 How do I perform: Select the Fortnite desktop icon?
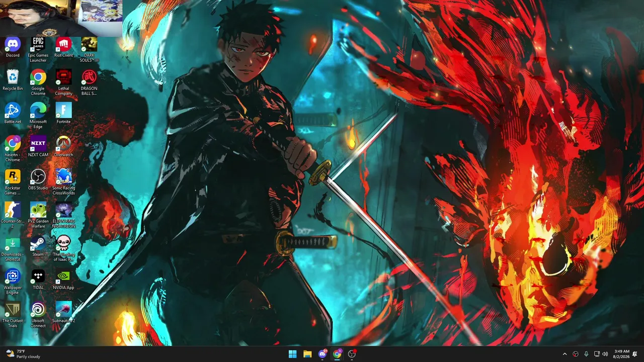click(x=63, y=114)
